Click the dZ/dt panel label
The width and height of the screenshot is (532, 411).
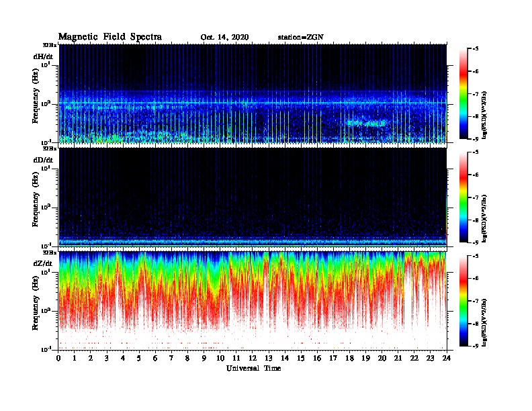43,263
